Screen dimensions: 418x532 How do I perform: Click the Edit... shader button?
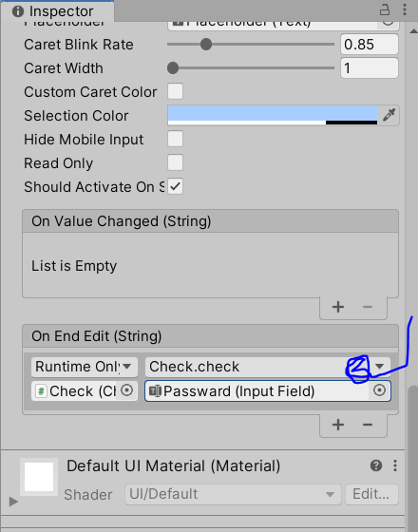click(371, 494)
